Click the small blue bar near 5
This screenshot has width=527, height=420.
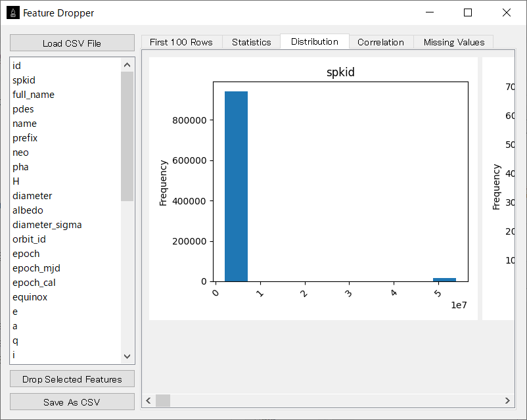(444, 279)
